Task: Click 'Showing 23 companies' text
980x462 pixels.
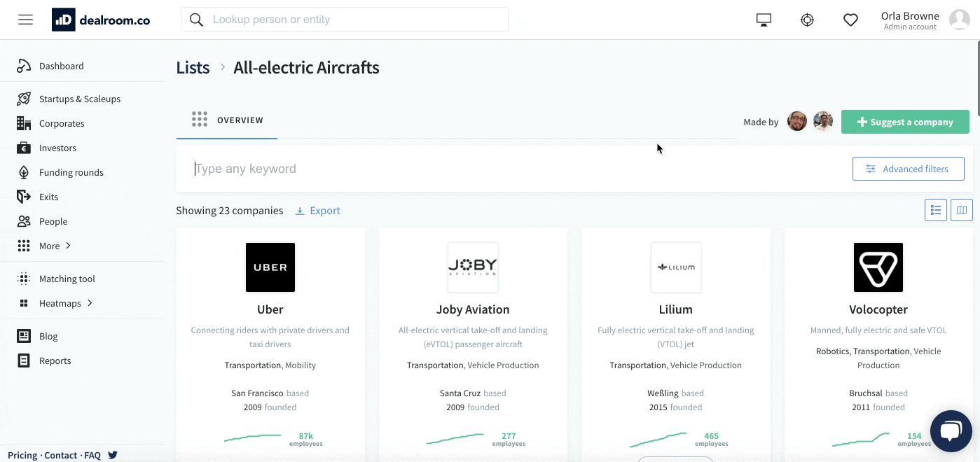Action: click(x=230, y=211)
